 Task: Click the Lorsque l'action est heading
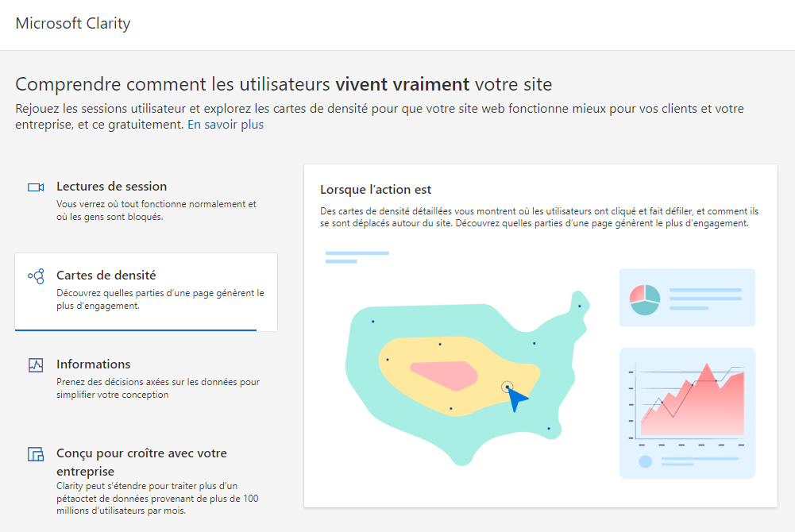tap(376, 189)
